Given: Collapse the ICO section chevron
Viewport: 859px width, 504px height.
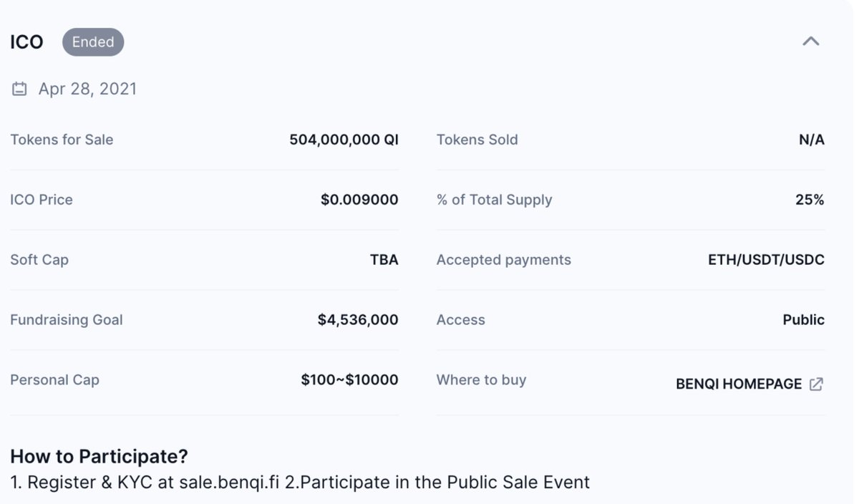Looking at the screenshot, I should tap(810, 42).
